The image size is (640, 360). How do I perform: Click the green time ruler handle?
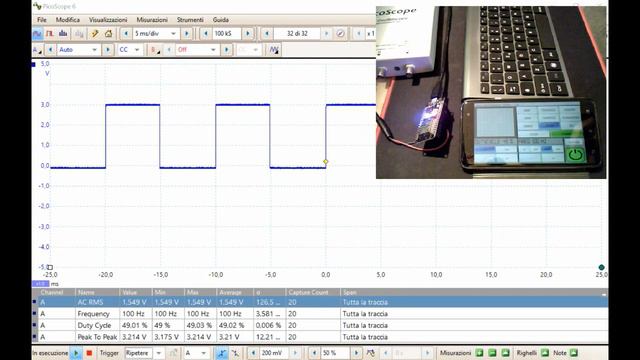601,267
